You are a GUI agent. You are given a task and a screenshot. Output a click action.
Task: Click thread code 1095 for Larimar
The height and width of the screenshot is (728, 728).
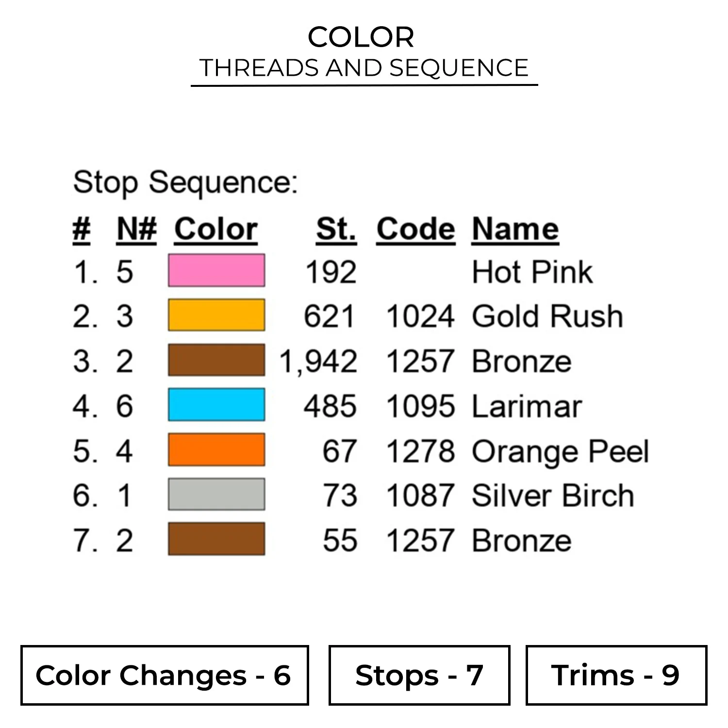point(420,406)
